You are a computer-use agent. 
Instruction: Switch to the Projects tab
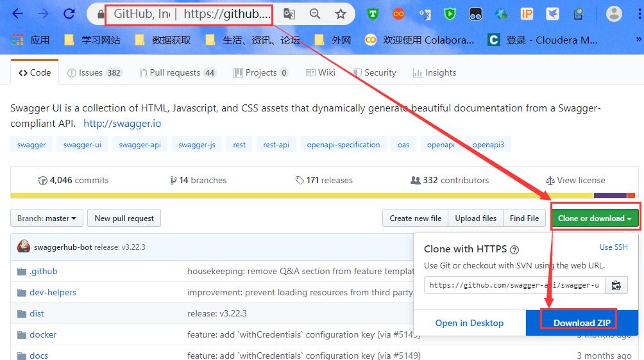[x=261, y=72]
